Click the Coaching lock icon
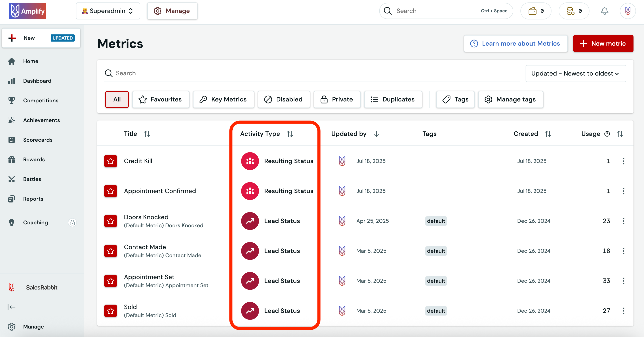 tap(72, 223)
